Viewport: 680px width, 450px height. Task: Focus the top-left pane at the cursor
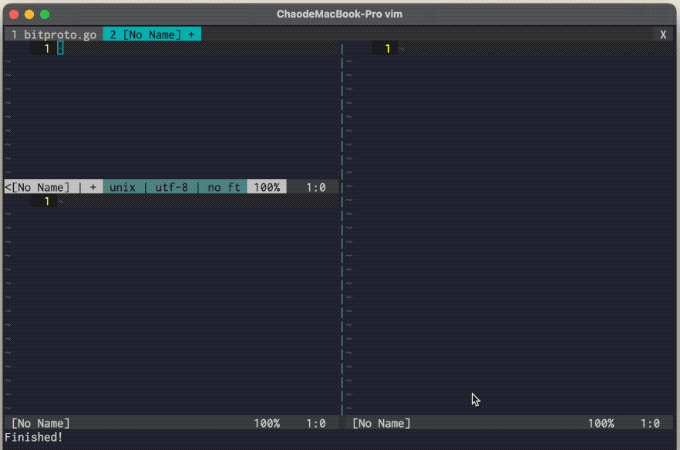click(60, 48)
